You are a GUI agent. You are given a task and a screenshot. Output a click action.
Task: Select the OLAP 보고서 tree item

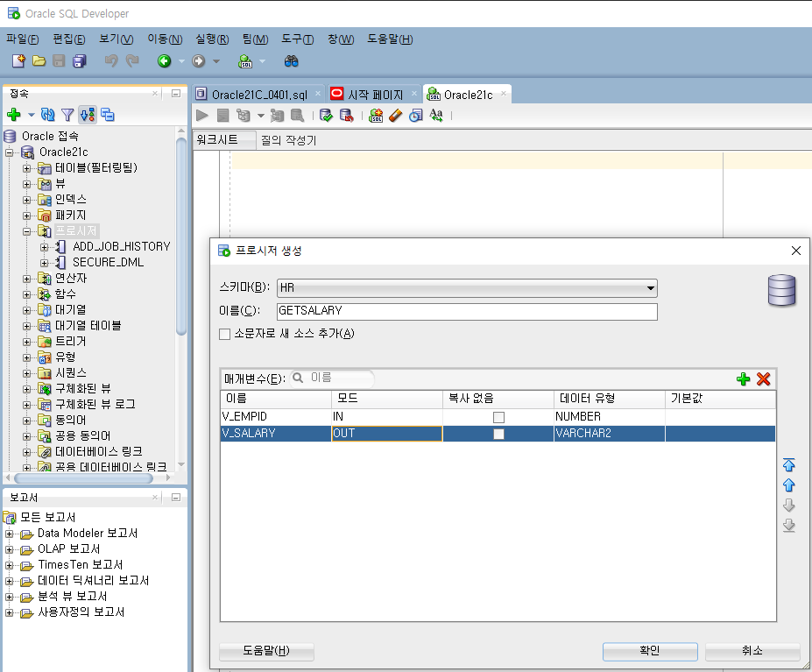[69, 549]
